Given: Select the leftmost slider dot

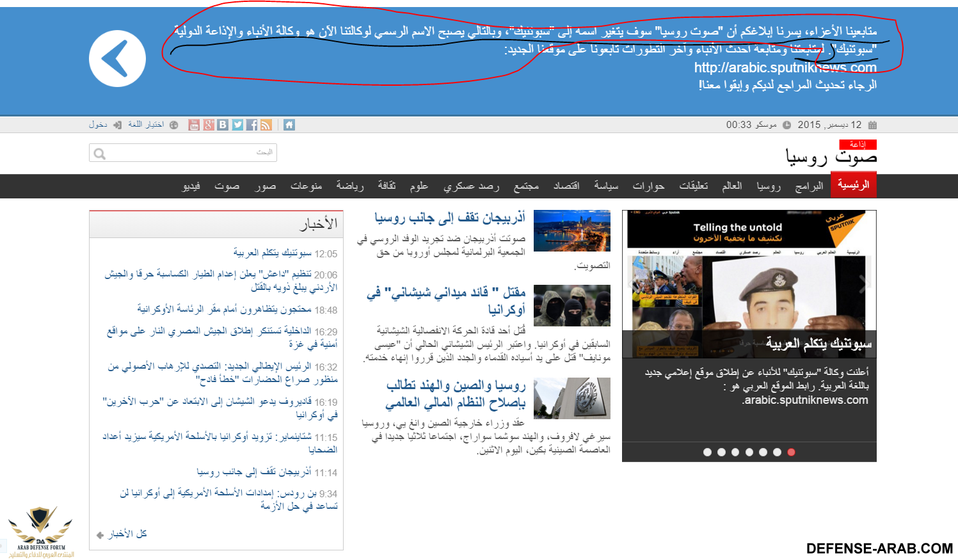Looking at the screenshot, I should click(707, 452).
